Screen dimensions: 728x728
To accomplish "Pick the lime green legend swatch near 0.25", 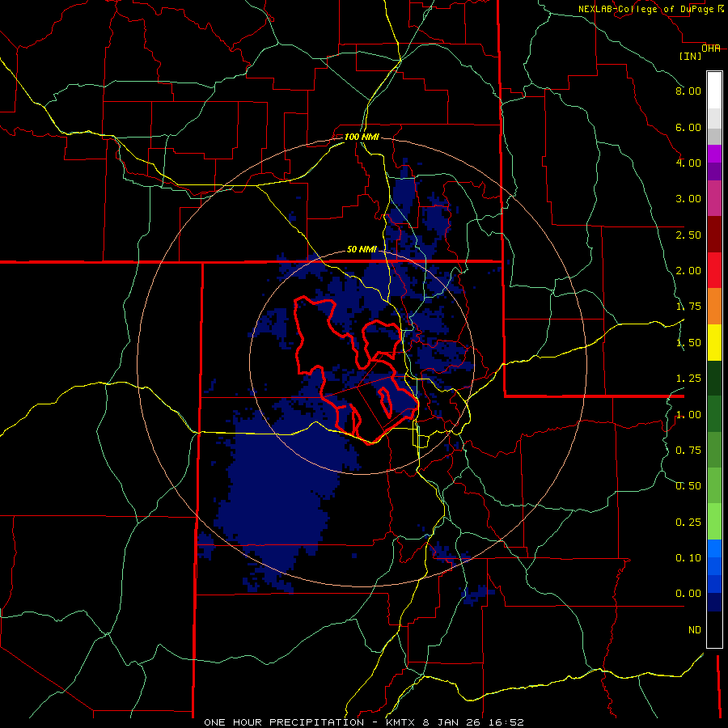I will pos(714,522).
